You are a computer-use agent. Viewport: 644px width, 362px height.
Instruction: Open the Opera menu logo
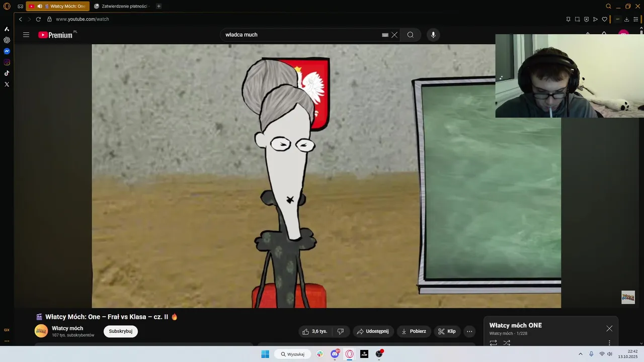tap(7, 6)
